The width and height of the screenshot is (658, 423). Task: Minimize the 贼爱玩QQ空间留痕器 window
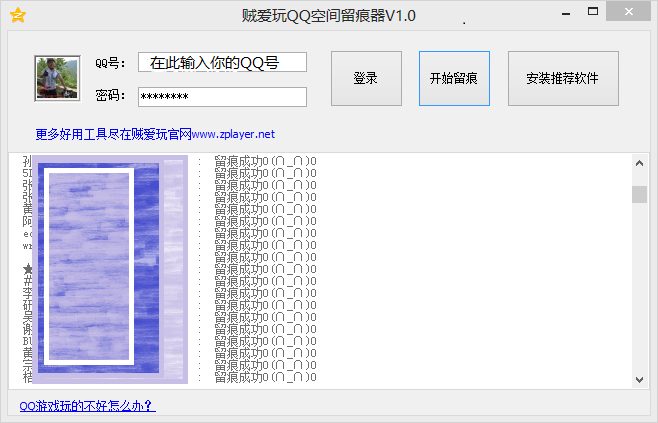pyautogui.click(x=568, y=15)
